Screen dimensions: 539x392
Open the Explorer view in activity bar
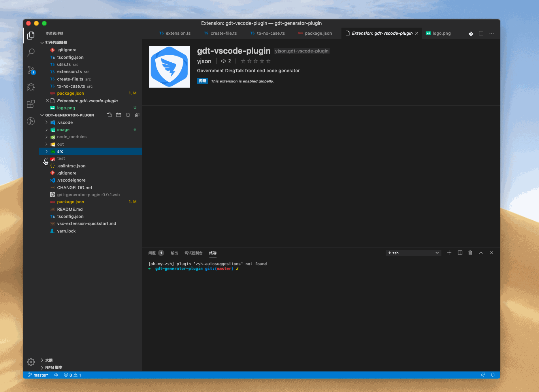(31, 36)
